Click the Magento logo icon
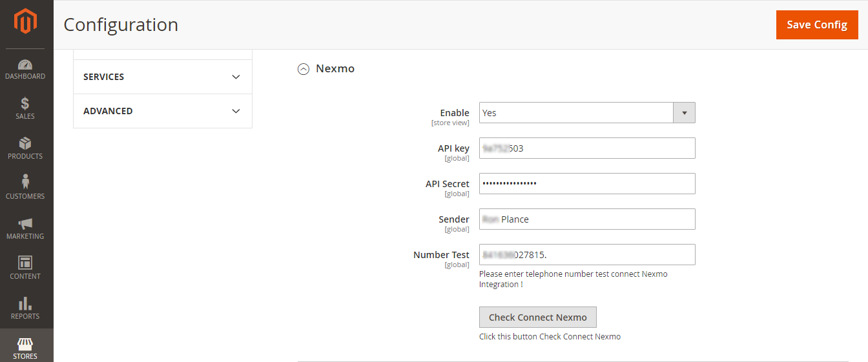 [26, 23]
